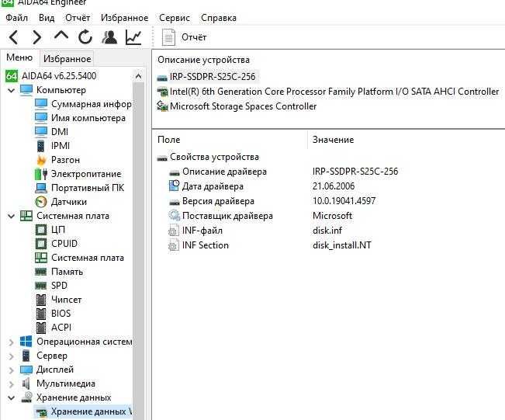Open the Чипсет chip icon
Screen dimensions: 505x420
click(41, 300)
